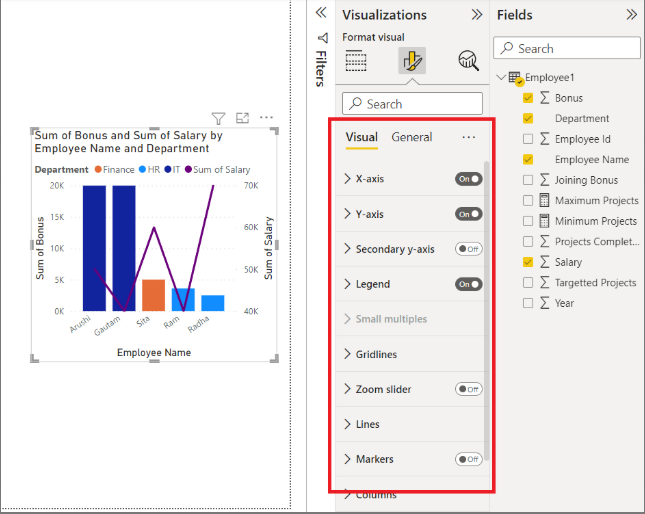Enable the Zoom slider toggle
Viewport: 645px width, 514px height.
pos(469,389)
